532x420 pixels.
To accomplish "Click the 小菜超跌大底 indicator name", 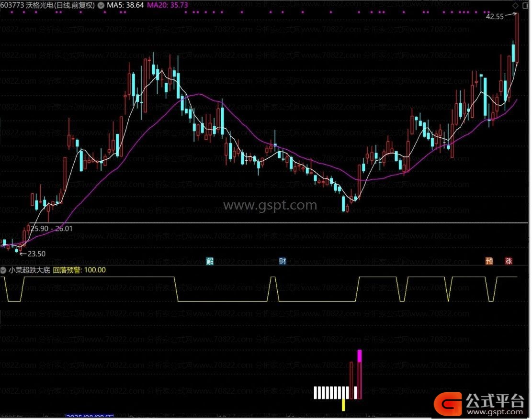I will click(x=29, y=270).
